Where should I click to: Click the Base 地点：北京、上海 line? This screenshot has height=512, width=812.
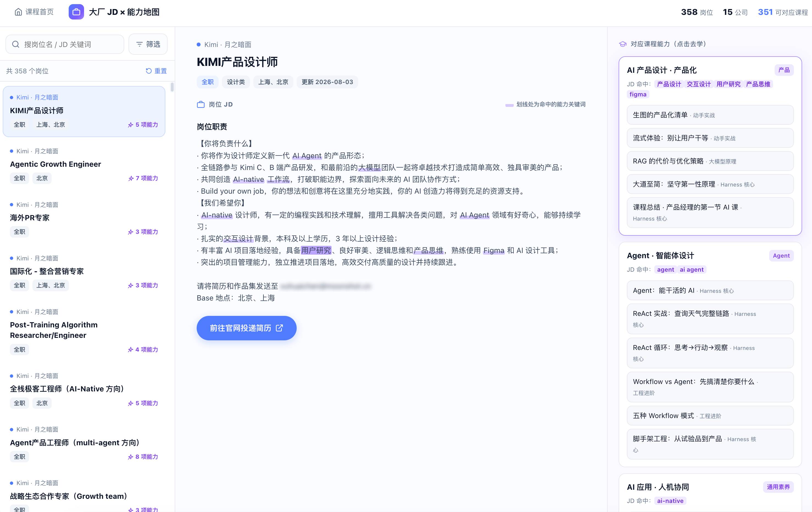(236, 298)
